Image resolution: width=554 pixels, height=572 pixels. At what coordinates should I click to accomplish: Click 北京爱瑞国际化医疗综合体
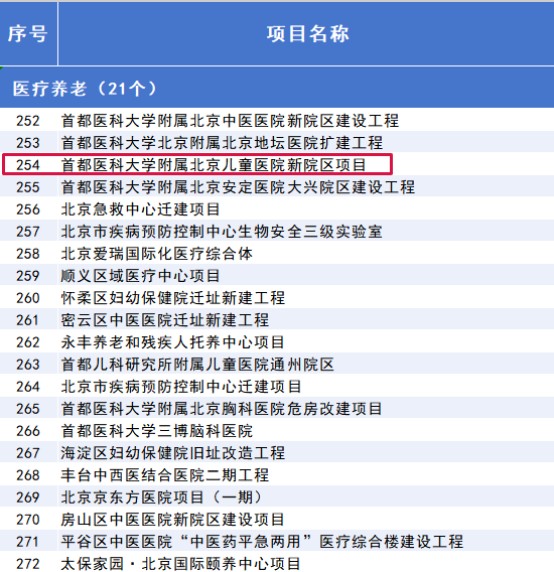(x=156, y=254)
